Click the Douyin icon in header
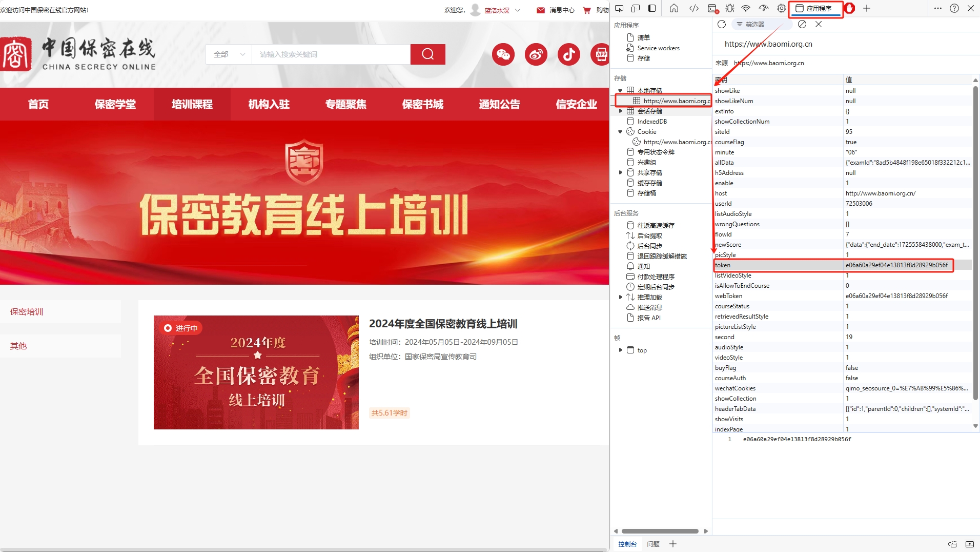Screen dimensions: 980x552 pos(569,54)
